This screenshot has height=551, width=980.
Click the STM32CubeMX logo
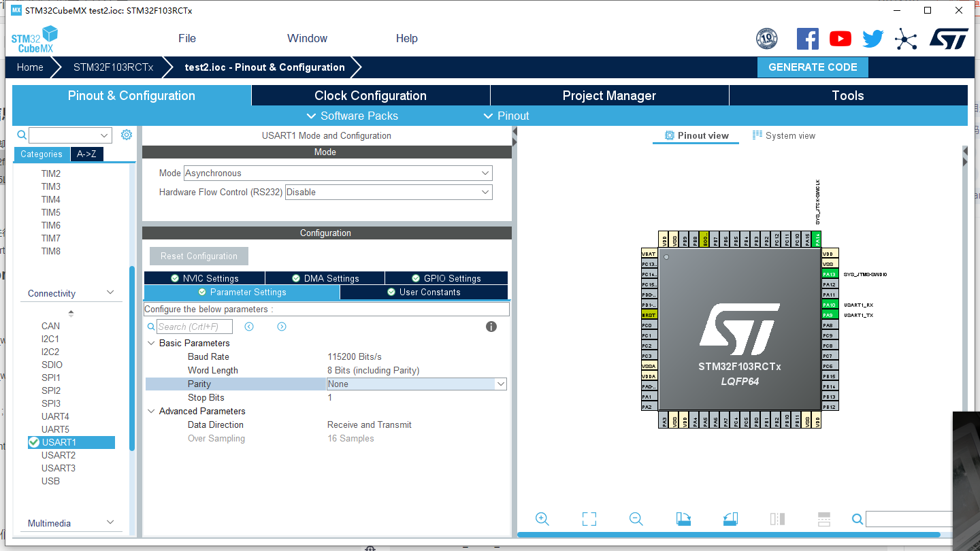pos(34,39)
